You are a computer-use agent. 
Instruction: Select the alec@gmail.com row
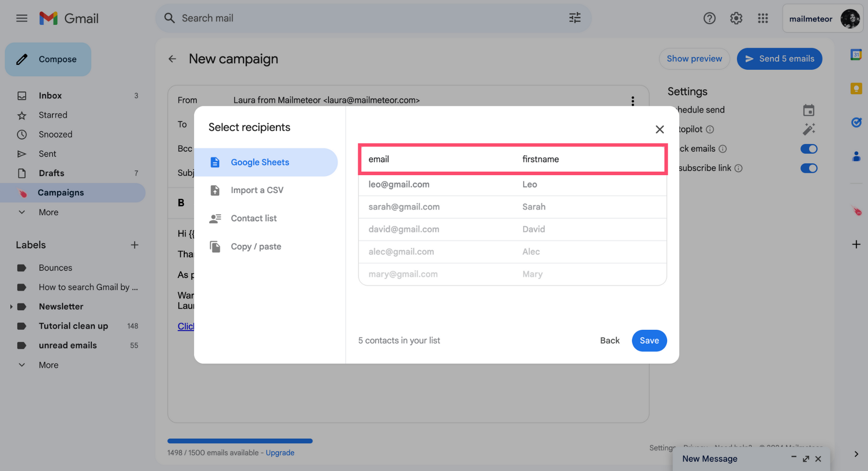pos(512,252)
